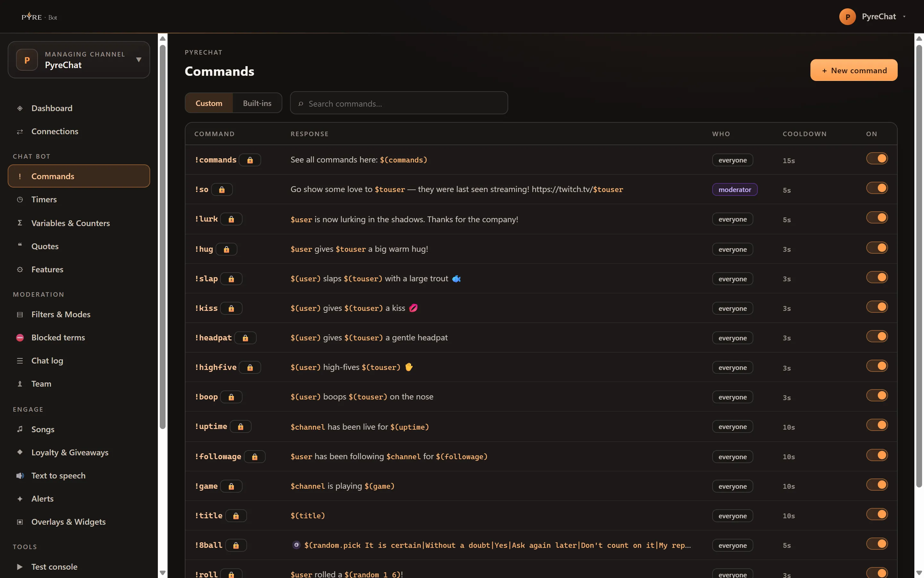Click the main page scrollbar thumb

coord(919,266)
